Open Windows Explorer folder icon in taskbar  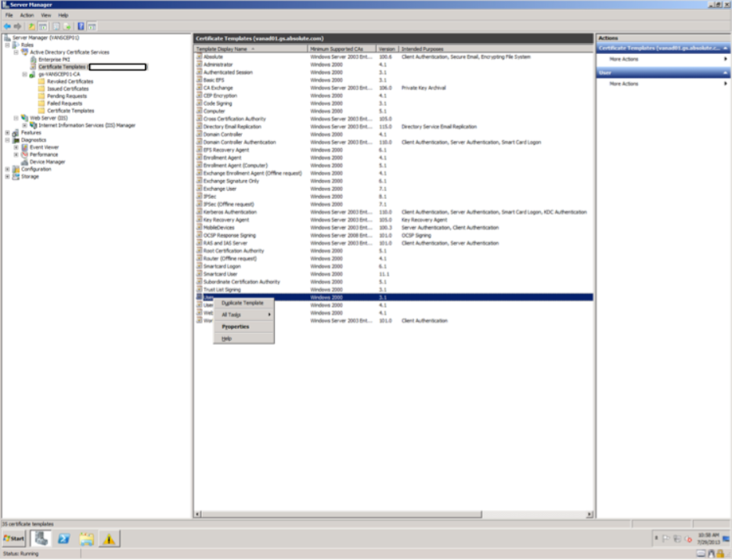point(86,539)
